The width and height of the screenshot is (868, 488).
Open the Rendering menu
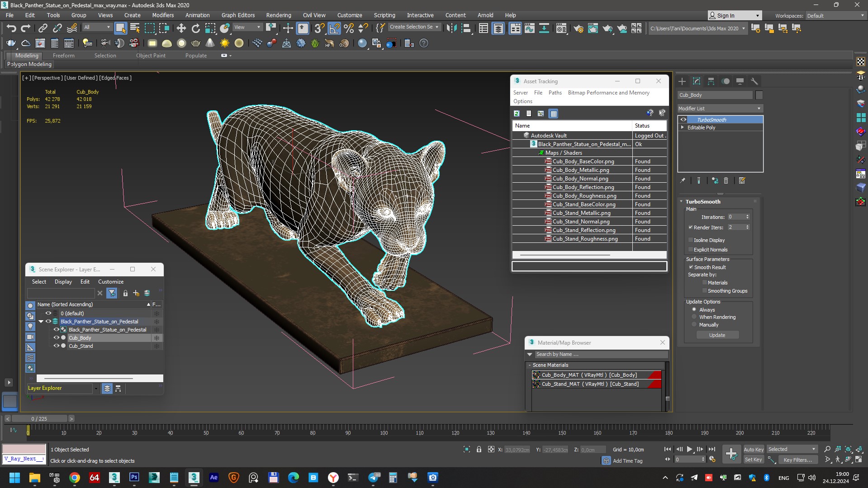click(279, 15)
